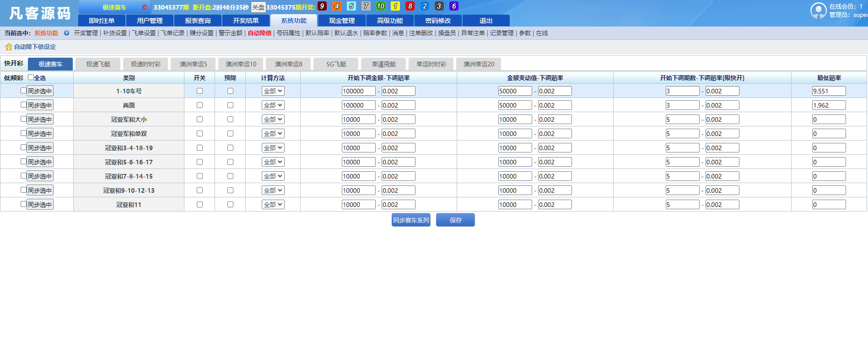The height and width of the screenshot is (364, 868).
Task: Open the 密码修改 main tab
Action: point(438,21)
